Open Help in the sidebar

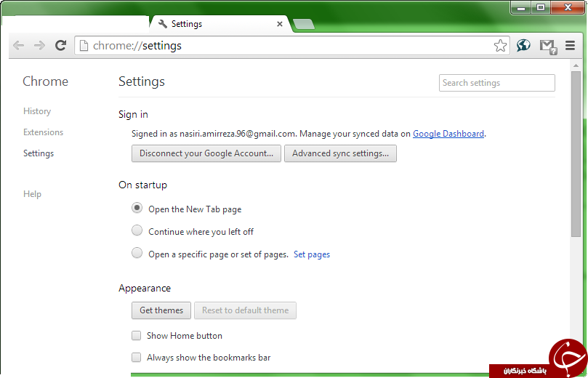click(x=32, y=194)
